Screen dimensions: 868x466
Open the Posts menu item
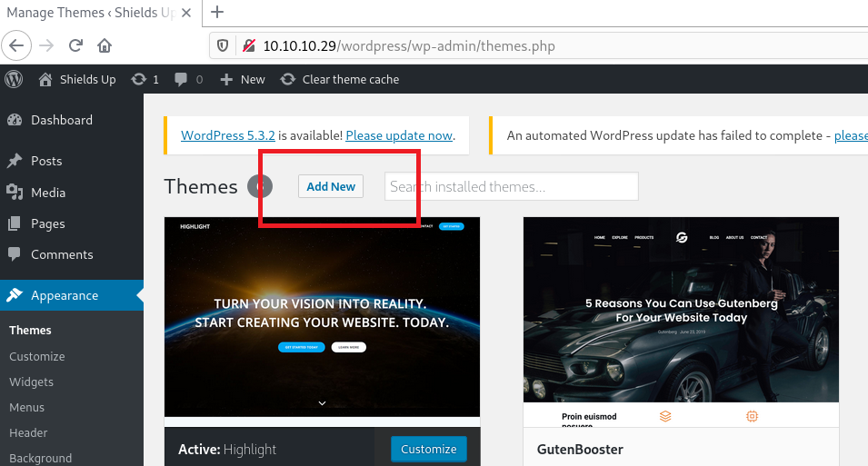click(46, 161)
